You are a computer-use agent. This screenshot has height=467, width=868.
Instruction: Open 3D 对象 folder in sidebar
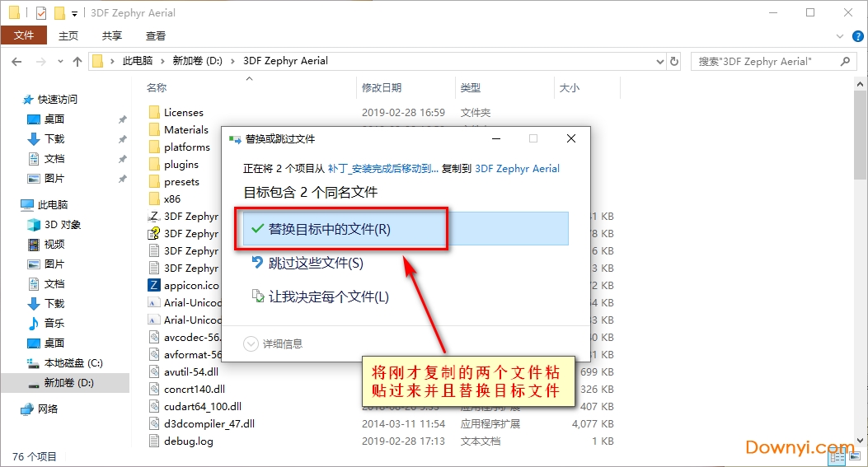point(62,225)
